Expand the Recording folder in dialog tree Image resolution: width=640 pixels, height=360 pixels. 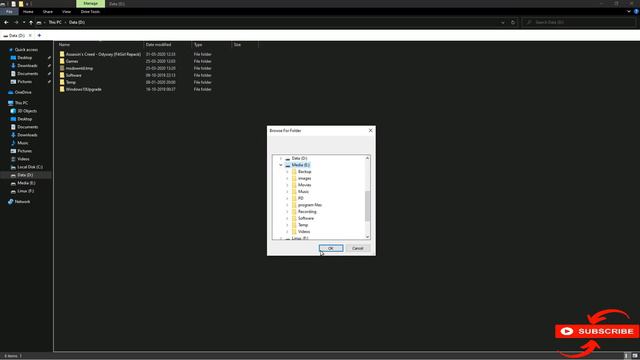(287, 211)
